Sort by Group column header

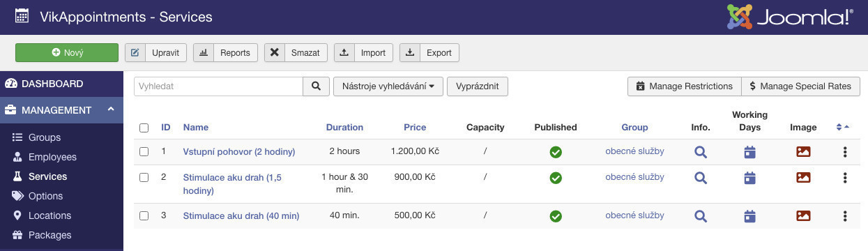[634, 128]
